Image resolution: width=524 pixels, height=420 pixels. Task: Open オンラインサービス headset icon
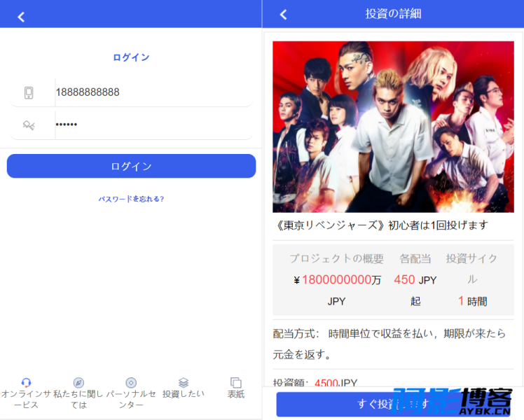pyautogui.click(x=26, y=383)
